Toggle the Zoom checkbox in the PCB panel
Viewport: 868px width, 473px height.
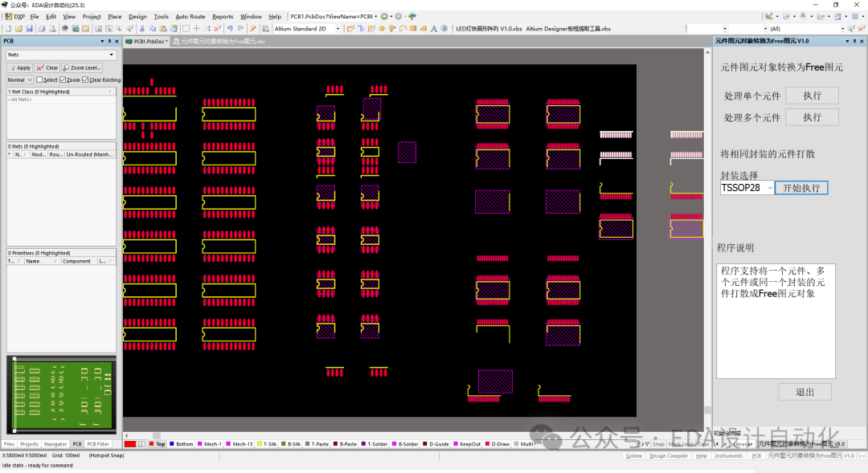tap(63, 79)
